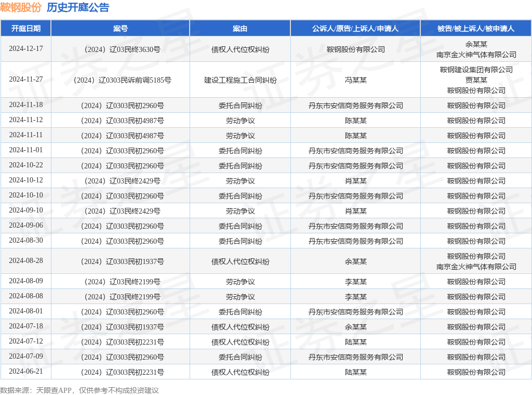Click 丹东市安信商务服务有限公司 in the 2024-07-09 row
532x395 pixels.
click(355, 357)
